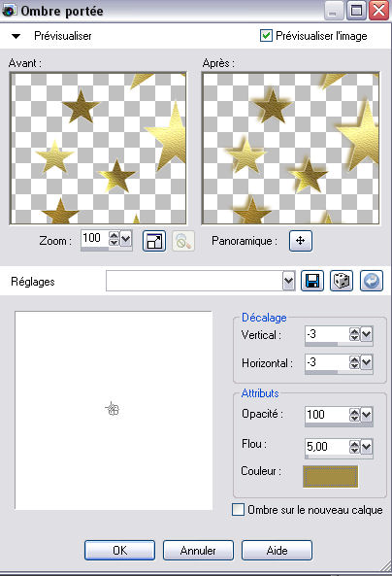Viewport: 392px width, 576px height.
Task: Open the Opacité slider dropdown arrow
Action: click(x=367, y=415)
